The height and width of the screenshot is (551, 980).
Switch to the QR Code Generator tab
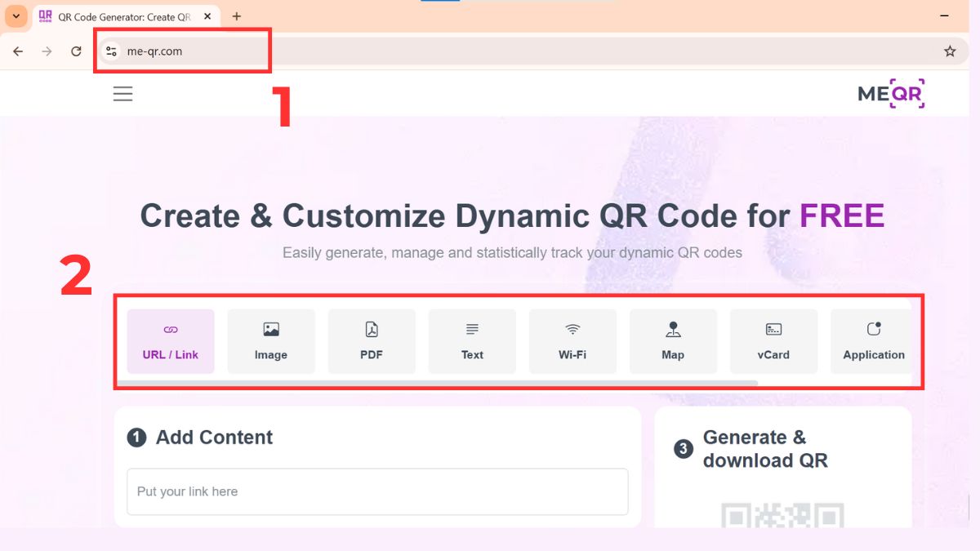122,16
